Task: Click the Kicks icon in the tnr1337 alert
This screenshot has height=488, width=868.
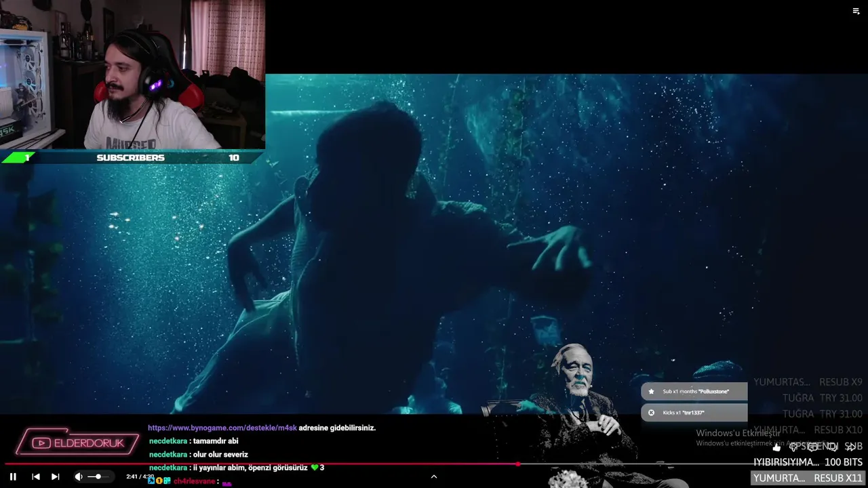Action: click(652, 412)
